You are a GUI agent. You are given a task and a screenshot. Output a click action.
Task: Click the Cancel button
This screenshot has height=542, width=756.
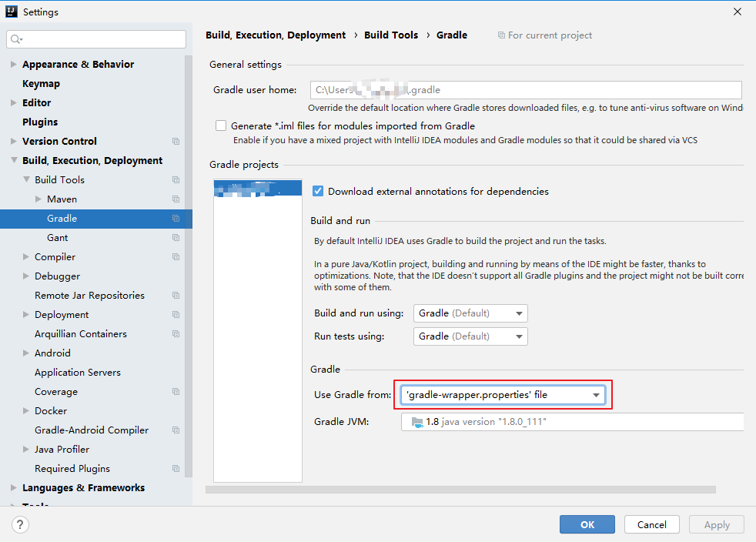point(652,524)
